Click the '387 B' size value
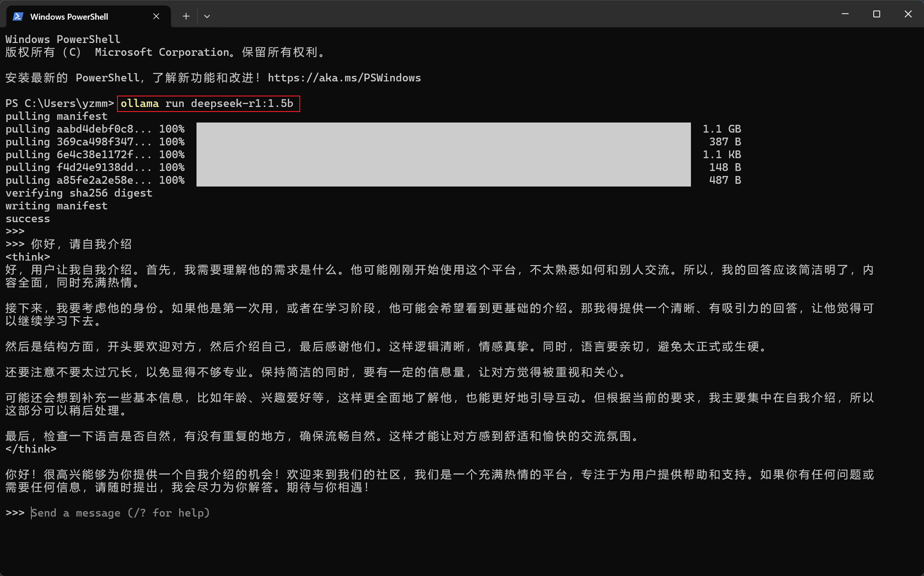Viewport: 924px width, 576px height. 725,142
